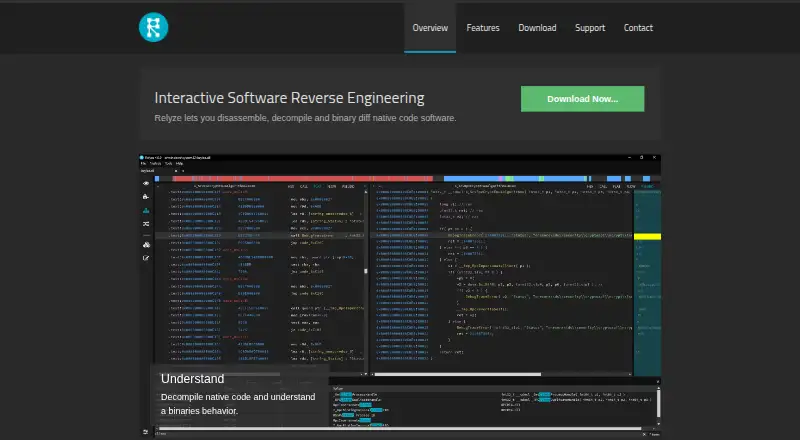Image resolution: width=800 pixels, height=440 pixels.
Task: Click the highlighted disassembly row
Action: pos(259,236)
